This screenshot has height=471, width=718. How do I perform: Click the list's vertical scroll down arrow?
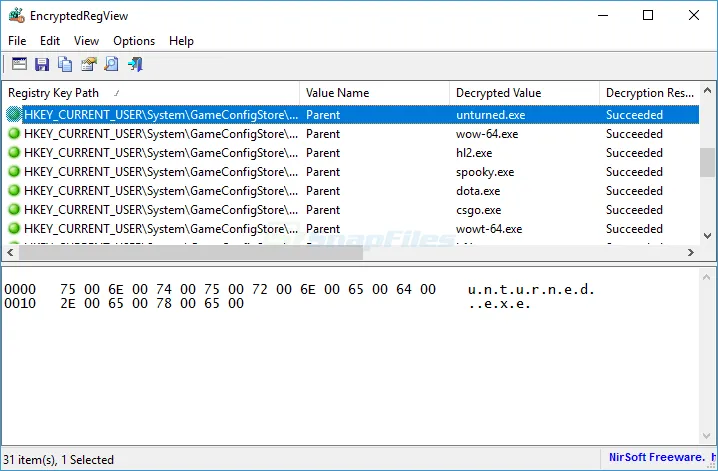707,236
